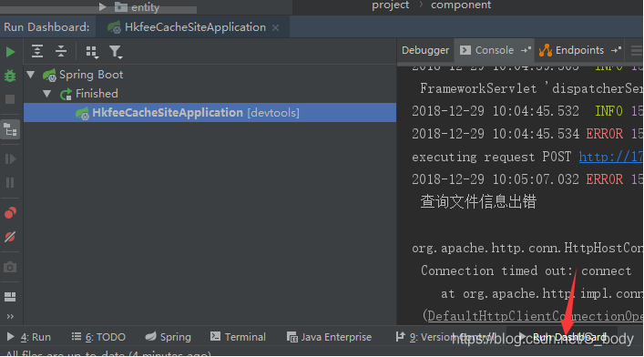Expand the entity folder arrow

(x=103, y=6)
